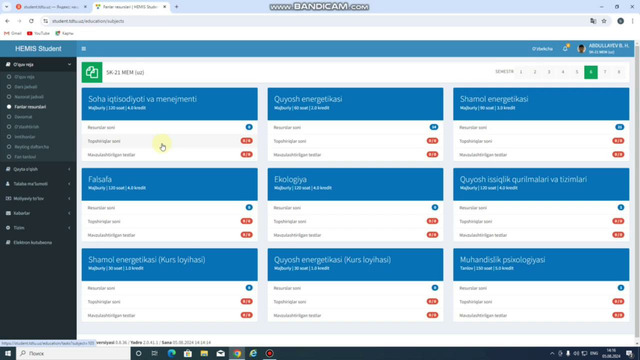Go back with browser back arrow
Screen dimensions: 640x360
(x=7, y=21)
